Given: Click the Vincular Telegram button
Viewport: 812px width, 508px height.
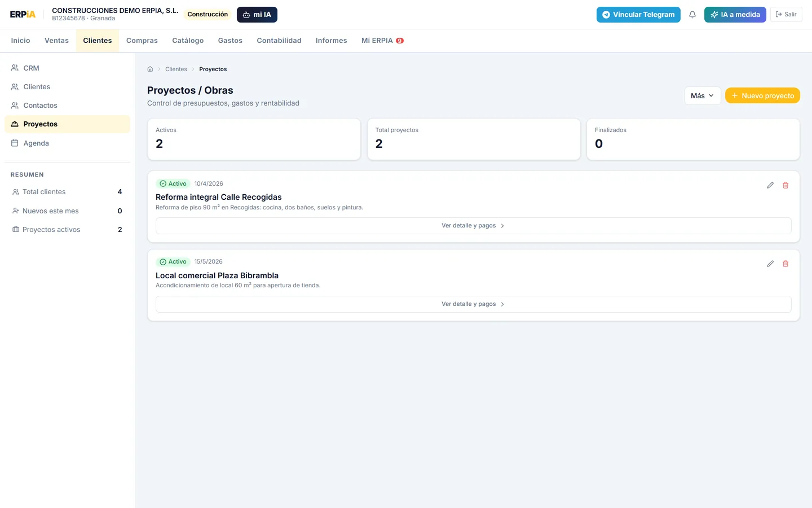Looking at the screenshot, I should (x=638, y=15).
